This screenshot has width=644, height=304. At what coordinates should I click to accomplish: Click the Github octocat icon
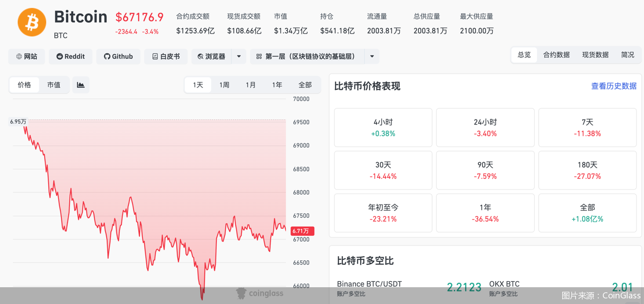click(x=107, y=56)
